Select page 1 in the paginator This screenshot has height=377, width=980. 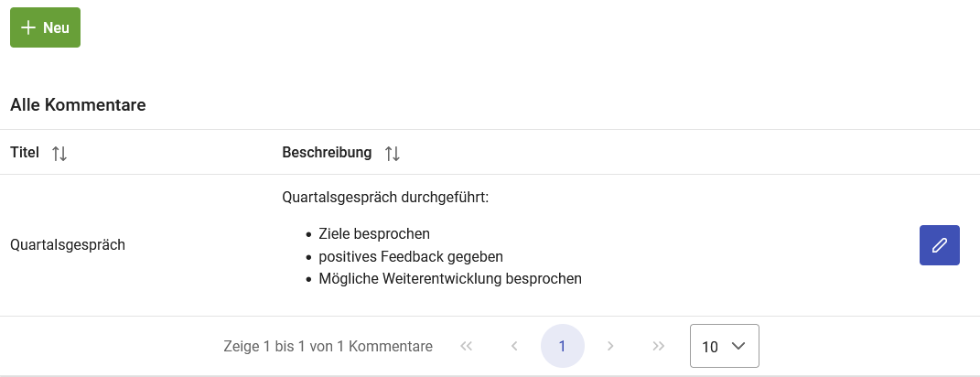(562, 346)
